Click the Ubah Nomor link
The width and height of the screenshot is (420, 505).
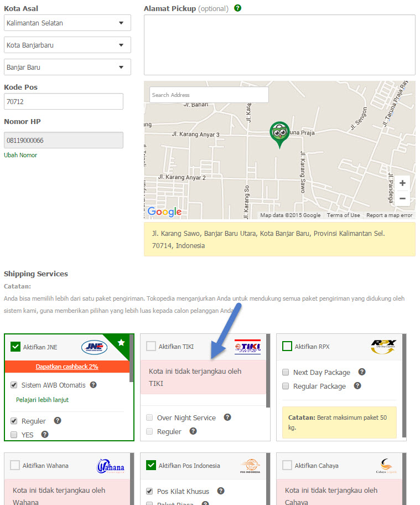pos(20,155)
